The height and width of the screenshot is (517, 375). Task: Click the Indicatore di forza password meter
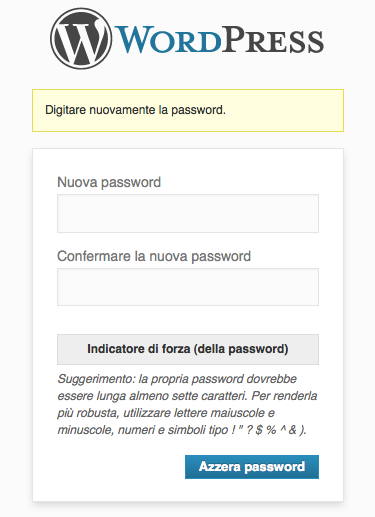point(188,349)
